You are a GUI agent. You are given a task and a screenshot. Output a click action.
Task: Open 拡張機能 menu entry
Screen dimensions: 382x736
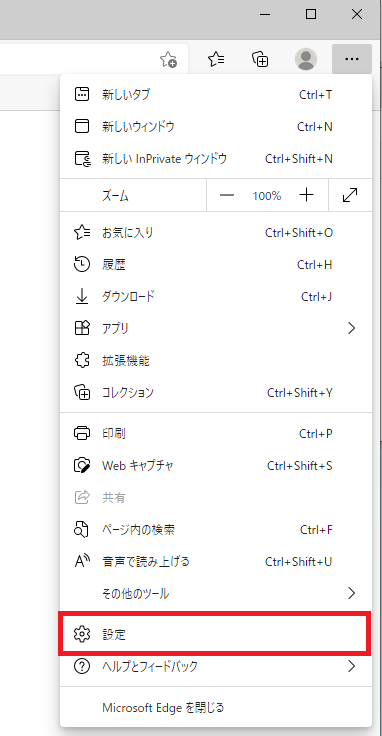pos(216,360)
